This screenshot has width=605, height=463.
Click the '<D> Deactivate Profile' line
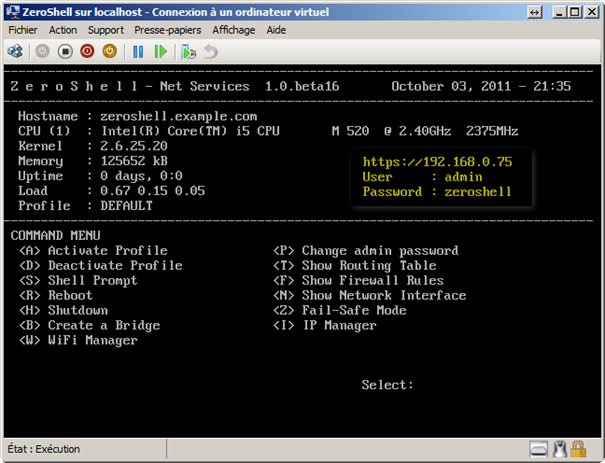tap(101, 265)
